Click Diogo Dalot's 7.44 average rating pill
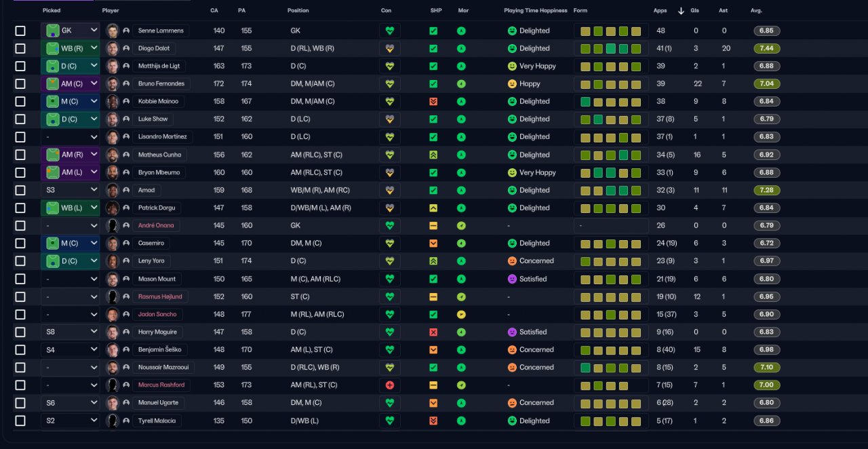 767,48
